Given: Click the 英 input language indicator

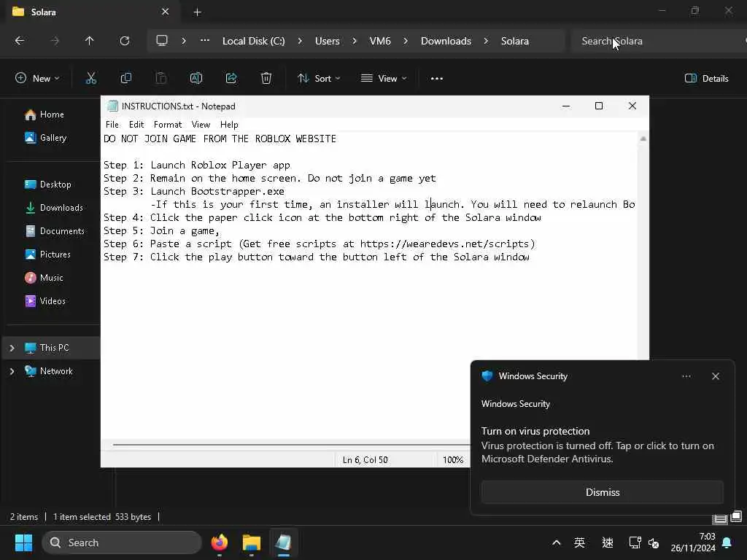Looking at the screenshot, I should 579,542.
